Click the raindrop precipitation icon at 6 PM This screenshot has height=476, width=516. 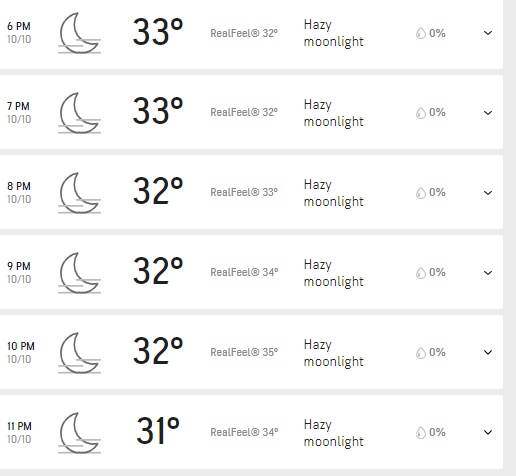(421, 33)
